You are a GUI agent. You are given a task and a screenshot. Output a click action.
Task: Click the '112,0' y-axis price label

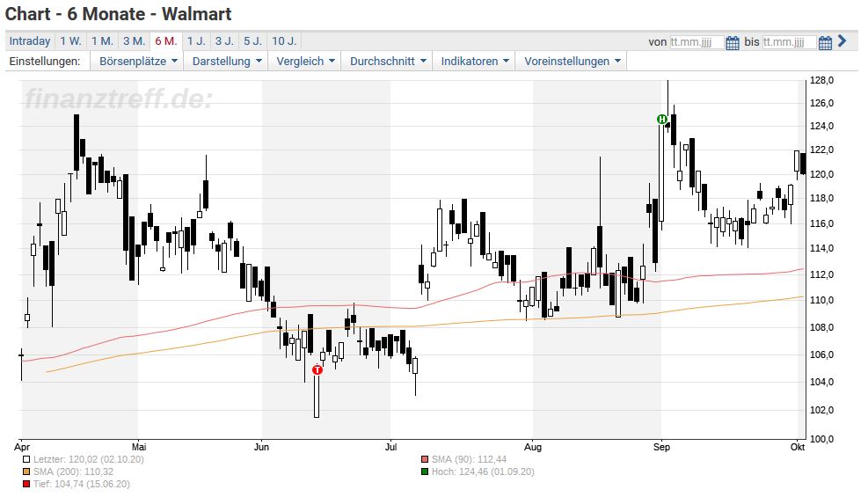(x=821, y=275)
